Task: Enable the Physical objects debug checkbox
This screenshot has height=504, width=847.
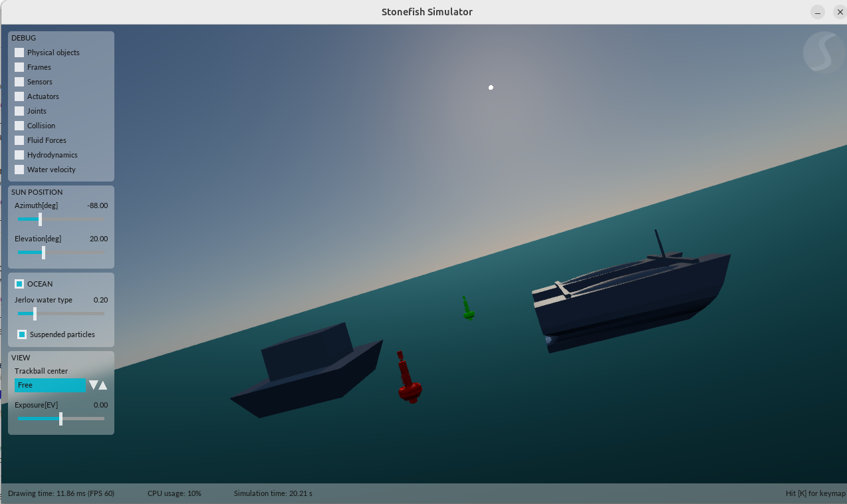Action: point(19,53)
